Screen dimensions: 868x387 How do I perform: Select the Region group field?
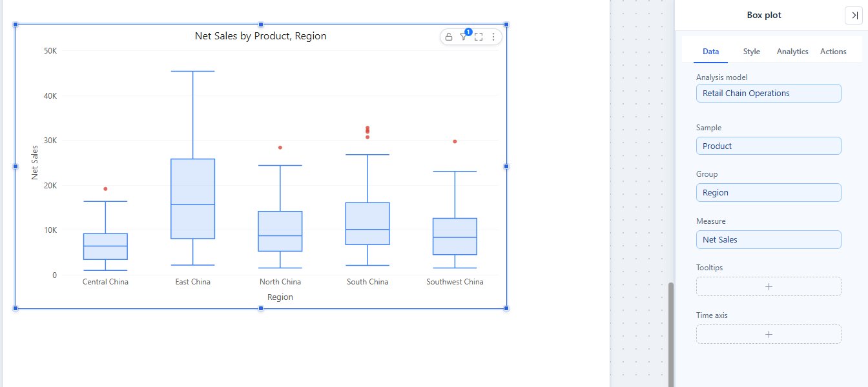(x=769, y=192)
